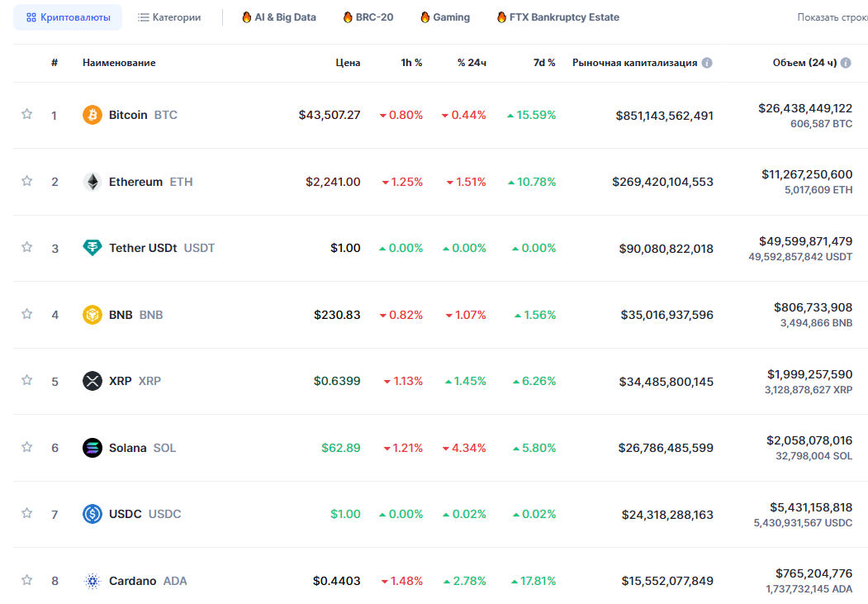Viewport: 868px width, 604px height.
Task: Click the flame icon before Gaming
Action: tap(425, 17)
